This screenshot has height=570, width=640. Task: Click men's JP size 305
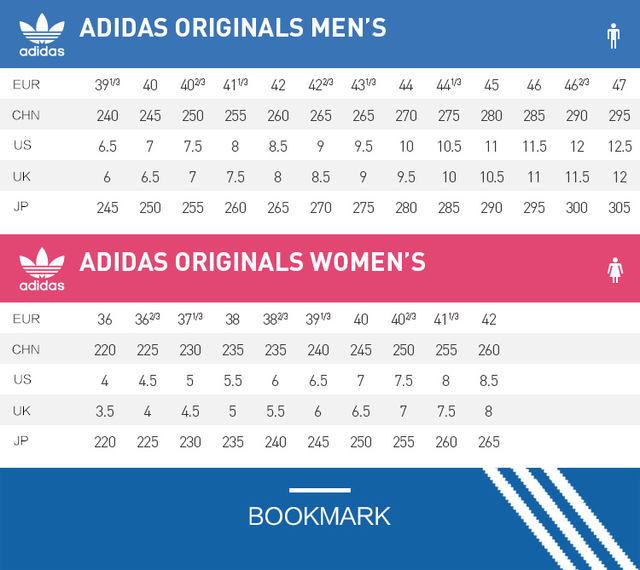[x=619, y=207]
